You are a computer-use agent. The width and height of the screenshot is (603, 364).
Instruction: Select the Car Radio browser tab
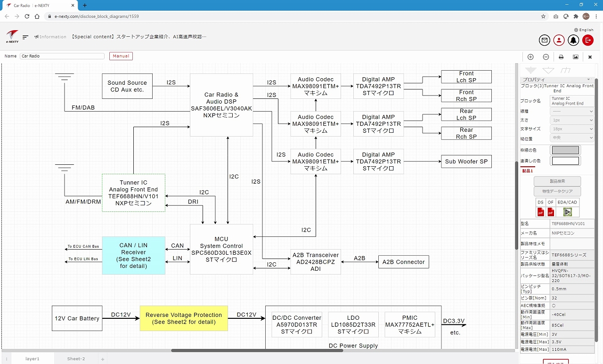(39, 6)
